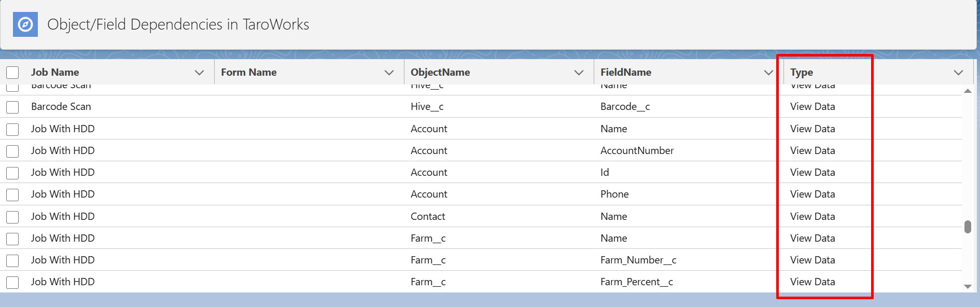
Task: Click the Farm_Number__c field cell
Action: point(638,260)
